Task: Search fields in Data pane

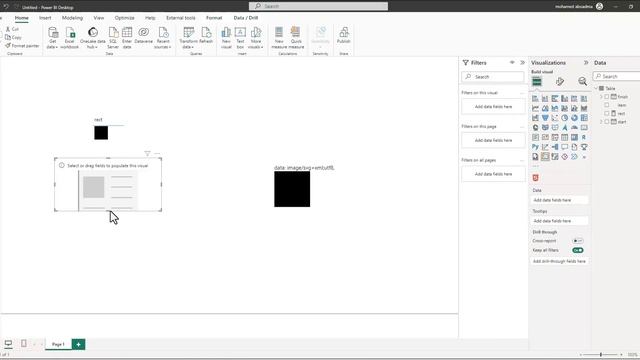Action: pos(616,76)
